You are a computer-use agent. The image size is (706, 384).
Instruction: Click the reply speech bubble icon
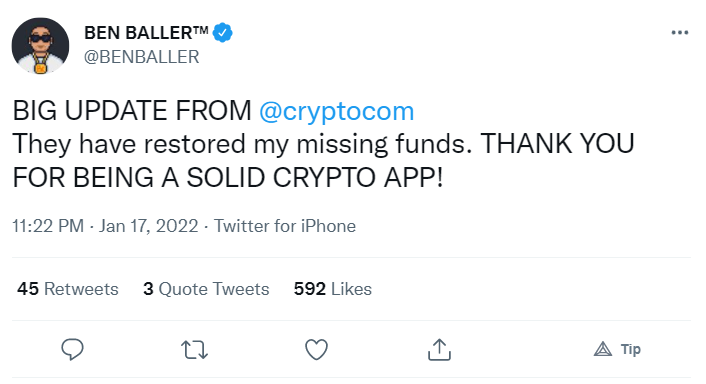click(x=72, y=349)
